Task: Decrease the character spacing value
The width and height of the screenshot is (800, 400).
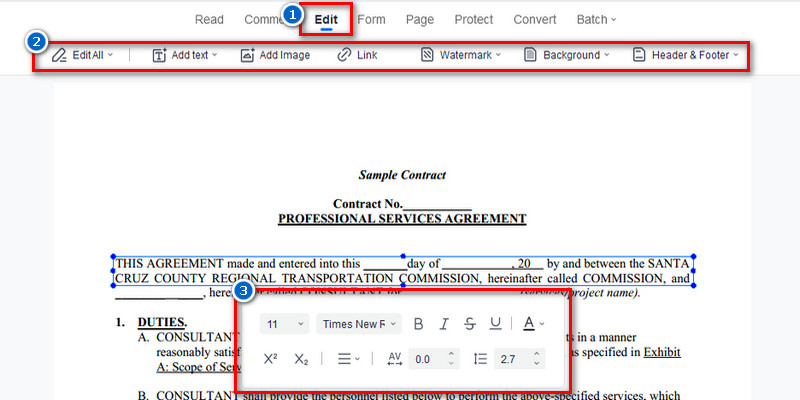Action: tap(451, 364)
